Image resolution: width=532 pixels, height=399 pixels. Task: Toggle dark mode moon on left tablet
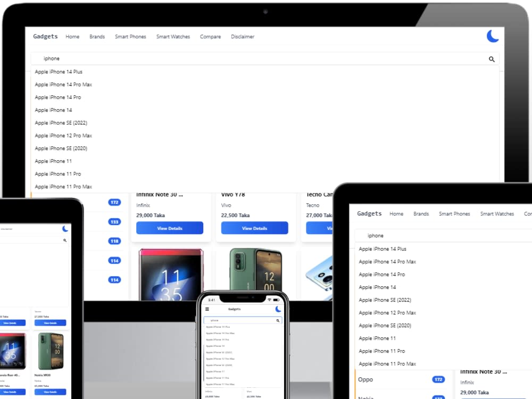(65, 229)
